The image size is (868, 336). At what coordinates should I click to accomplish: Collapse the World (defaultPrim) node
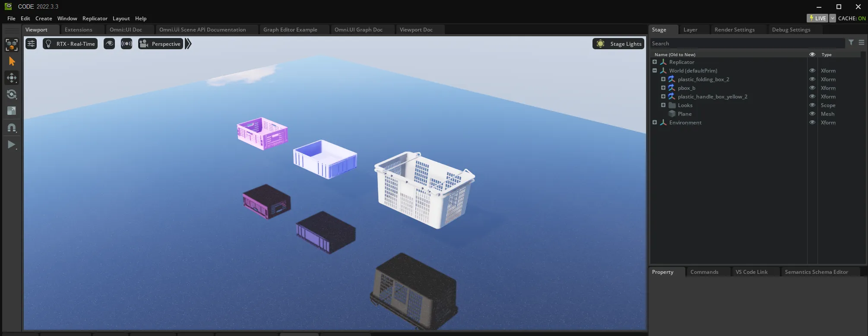[x=655, y=70]
